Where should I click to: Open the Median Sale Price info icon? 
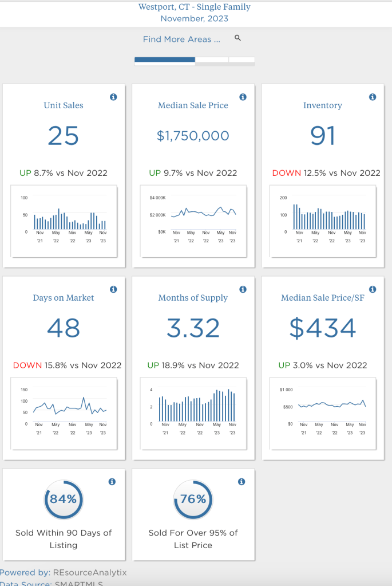(x=243, y=97)
